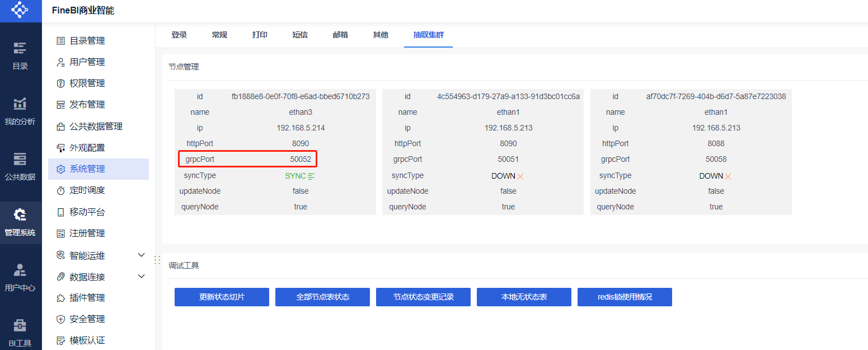This screenshot has width=868, height=350.
Task: Open 管理系统 in the left rail
Action: coord(20,222)
